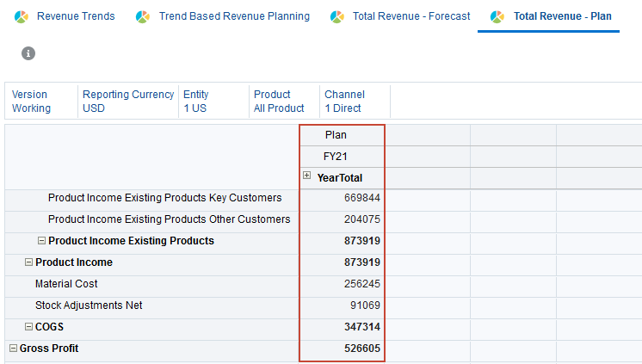Collapse the COGS row
The width and height of the screenshot is (642, 364).
tap(28, 327)
